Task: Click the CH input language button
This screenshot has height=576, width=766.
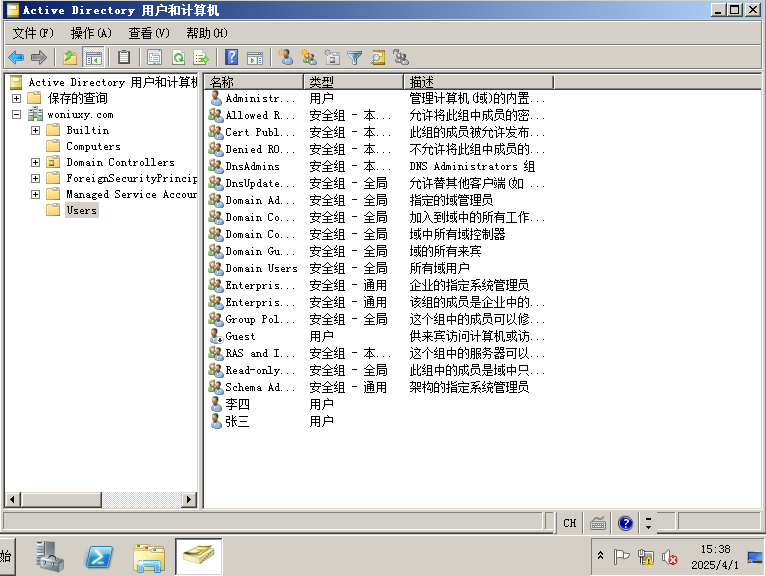Action: click(x=570, y=523)
